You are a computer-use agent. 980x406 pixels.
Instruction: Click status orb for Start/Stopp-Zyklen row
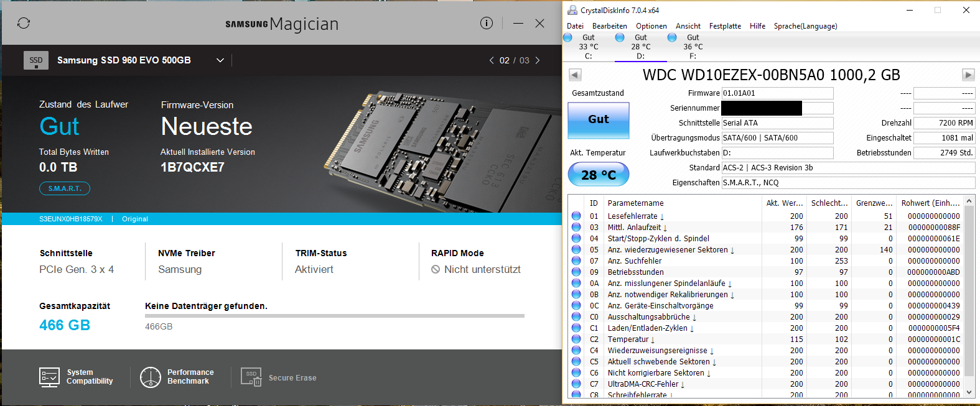point(576,238)
